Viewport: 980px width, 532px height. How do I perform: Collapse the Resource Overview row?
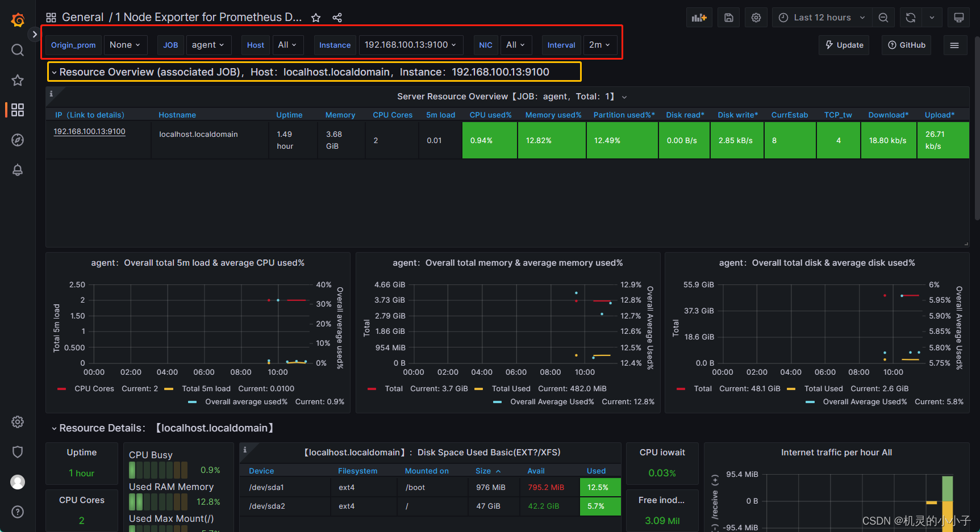(301, 72)
